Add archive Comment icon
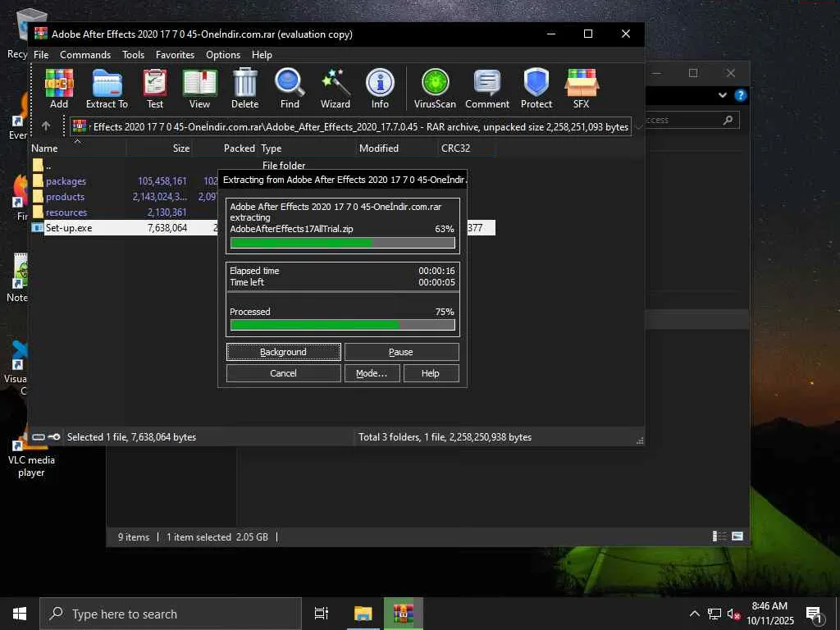840x630 pixels. tap(487, 89)
